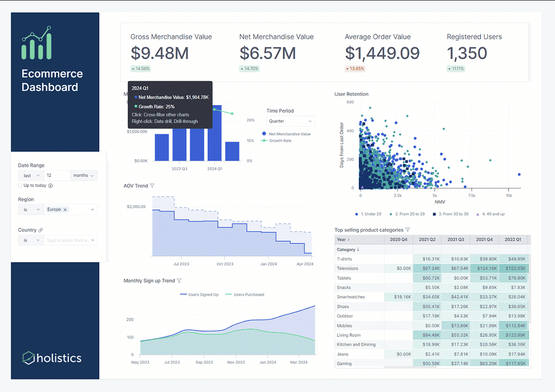Open the Region is operator dropdown
Image resolution: width=555 pixels, height=392 pixels.
[x=30, y=210]
